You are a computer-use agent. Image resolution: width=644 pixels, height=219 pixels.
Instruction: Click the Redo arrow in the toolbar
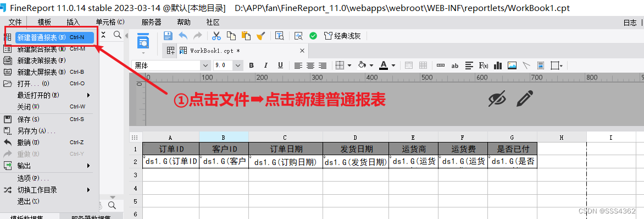coord(198,36)
